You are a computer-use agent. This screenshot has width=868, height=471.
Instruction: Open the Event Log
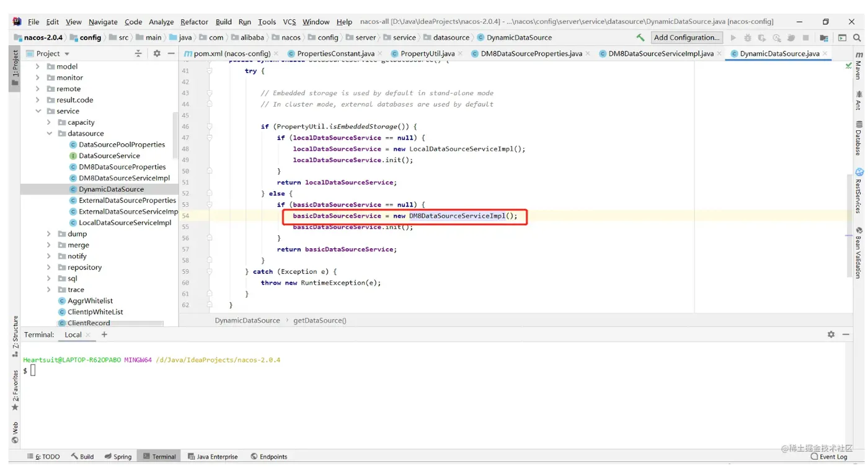(829, 457)
